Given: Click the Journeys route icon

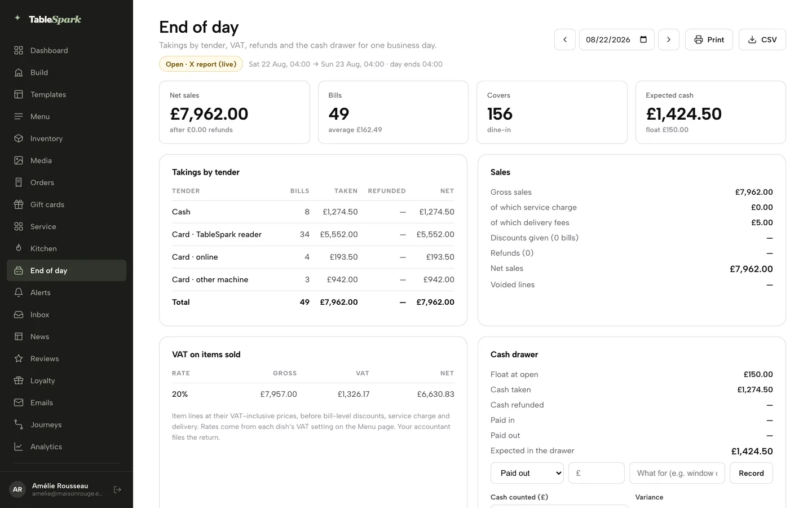Looking at the screenshot, I should [19, 424].
